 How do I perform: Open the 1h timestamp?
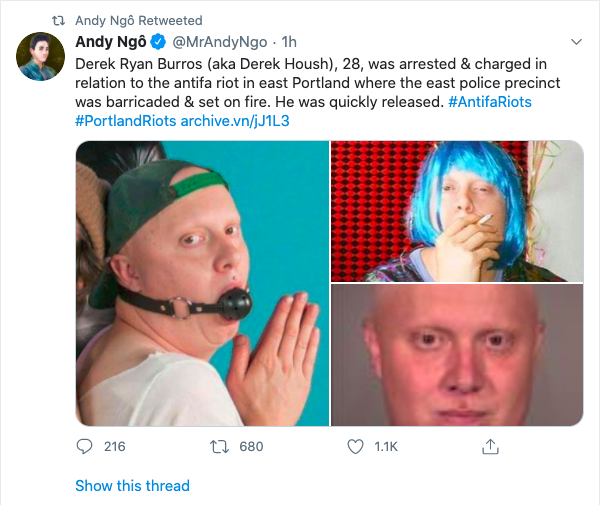click(x=289, y=42)
